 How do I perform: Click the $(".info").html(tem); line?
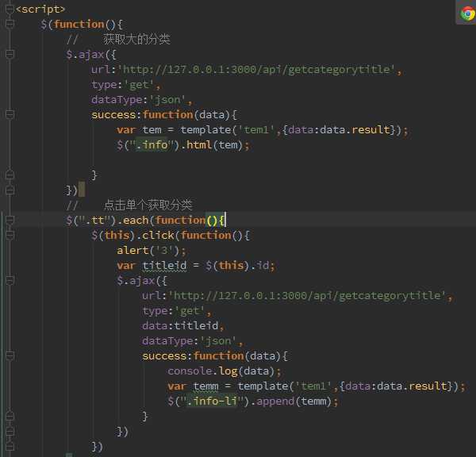(x=183, y=145)
